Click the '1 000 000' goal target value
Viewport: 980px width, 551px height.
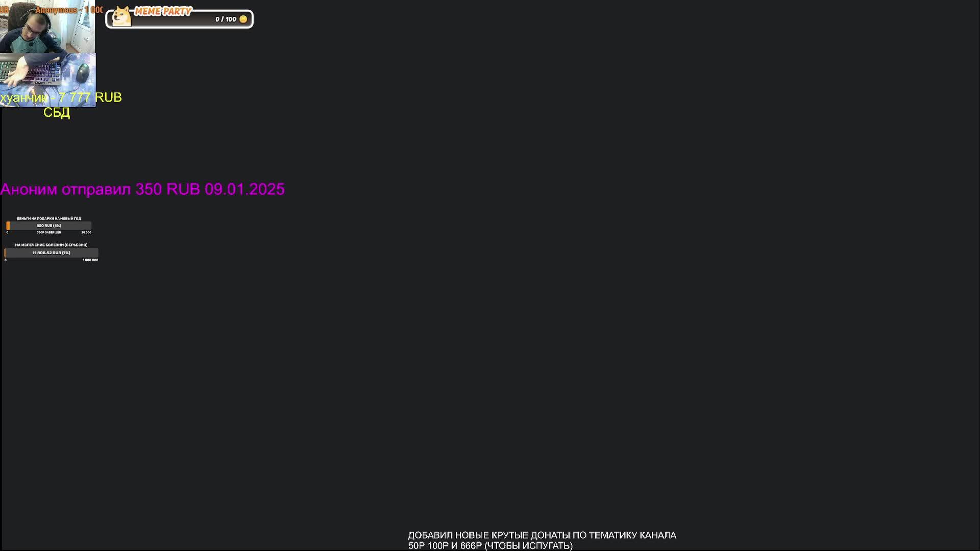(90, 260)
